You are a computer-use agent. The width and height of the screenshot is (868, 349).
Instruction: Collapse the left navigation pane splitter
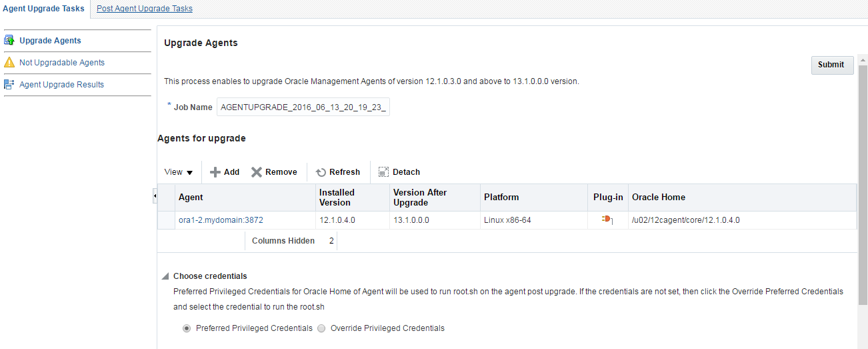pos(155,196)
